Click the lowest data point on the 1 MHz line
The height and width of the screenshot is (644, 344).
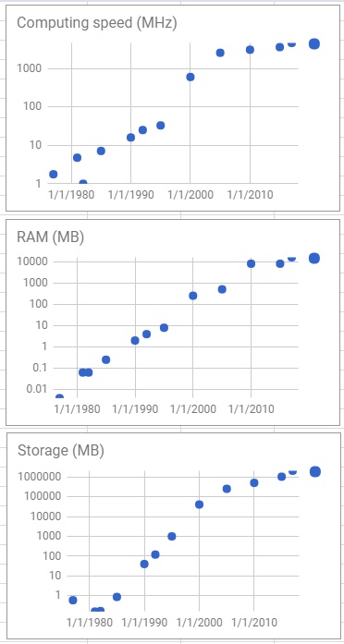[83, 182]
